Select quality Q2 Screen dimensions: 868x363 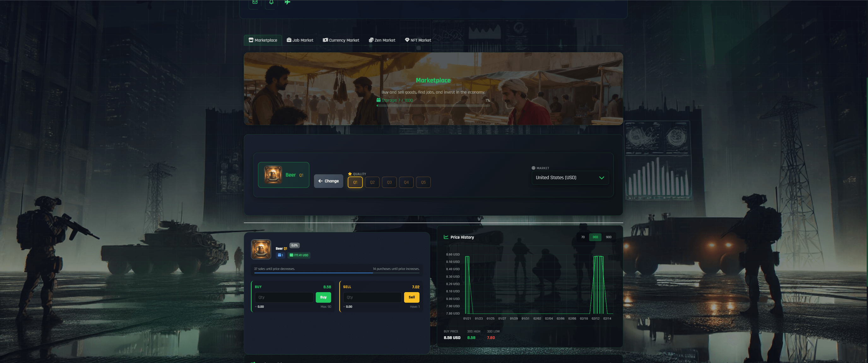pos(372,182)
